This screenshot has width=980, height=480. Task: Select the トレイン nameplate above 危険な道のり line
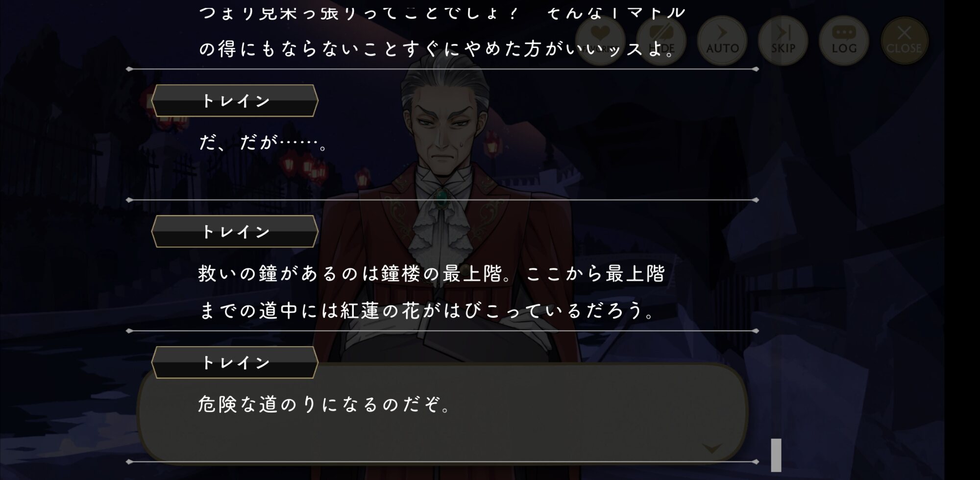(235, 362)
